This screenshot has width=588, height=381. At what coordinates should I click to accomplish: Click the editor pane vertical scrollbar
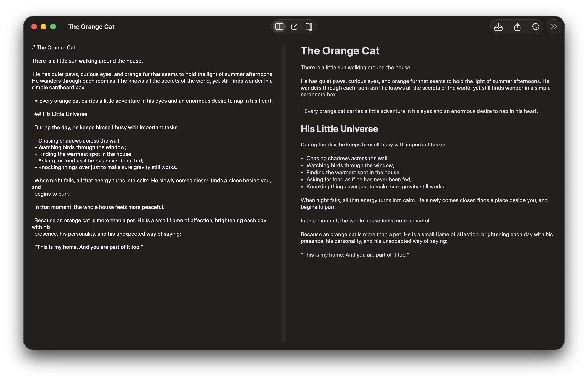pyautogui.click(x=283, y=193)
